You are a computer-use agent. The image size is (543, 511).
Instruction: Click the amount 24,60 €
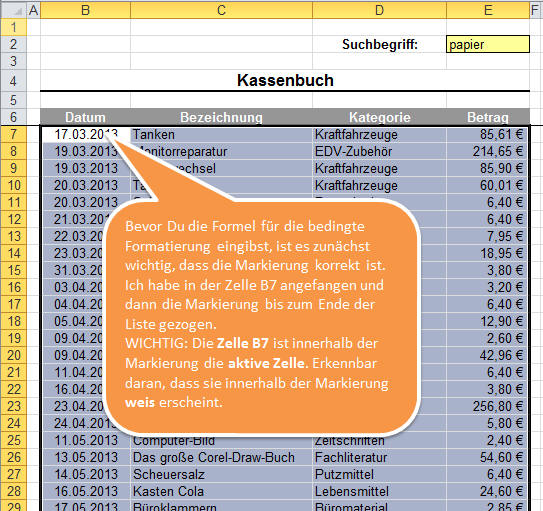coord(488,491)
